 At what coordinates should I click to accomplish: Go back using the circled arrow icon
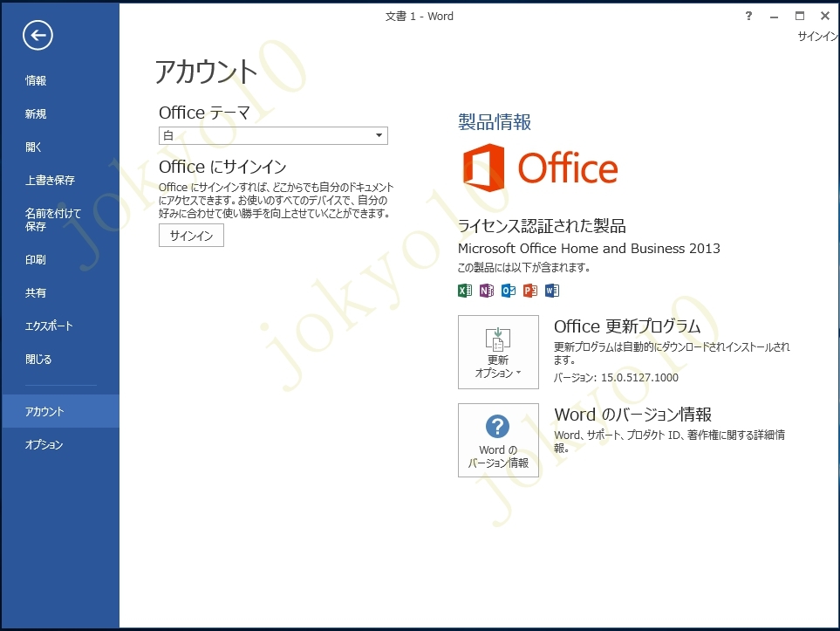pyautogui.click(x=38, y=36)
